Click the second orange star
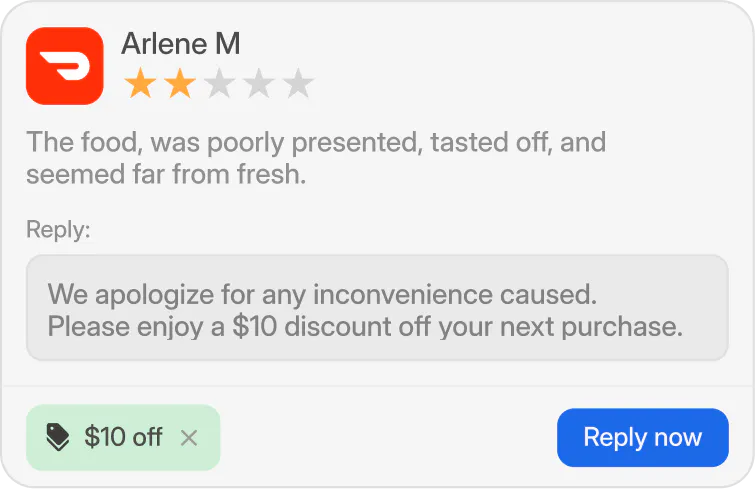The height and width of the screenshot is (489, 755). tap(179, 85)
